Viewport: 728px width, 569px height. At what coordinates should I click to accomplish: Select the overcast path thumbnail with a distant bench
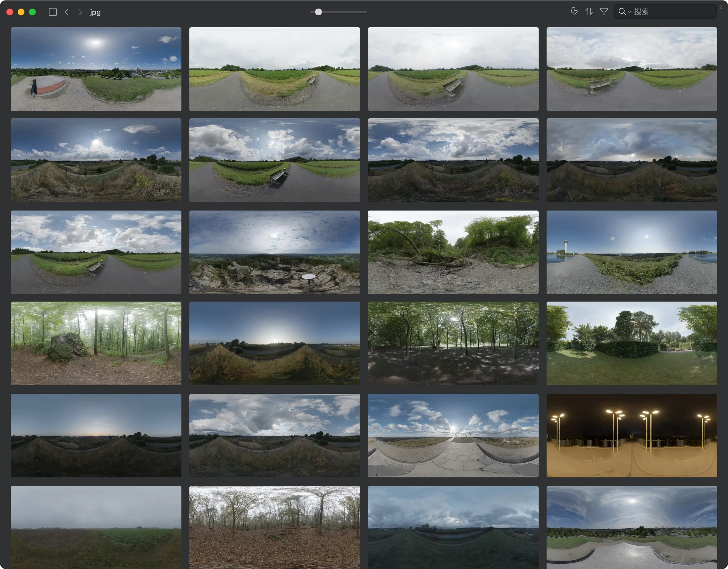[x=275, y=69]
